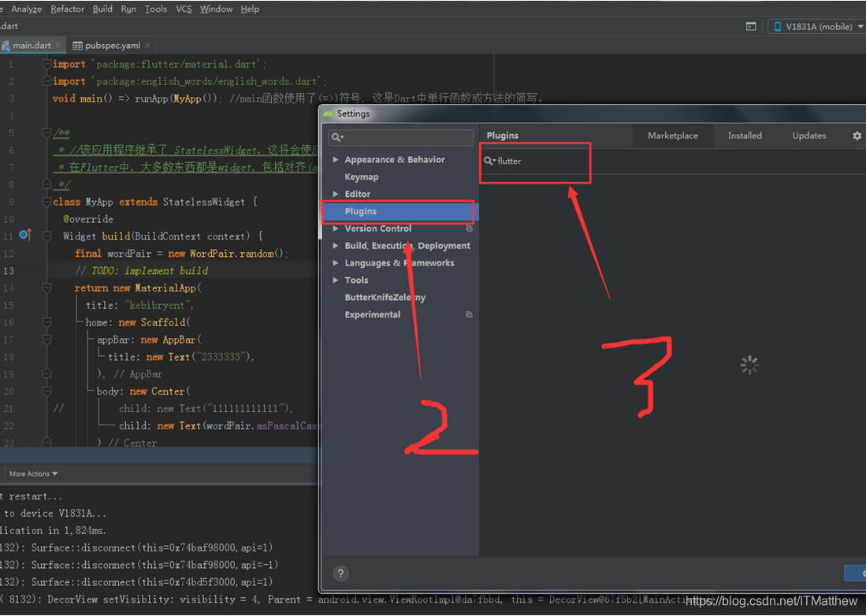
Task: Open the Tools menu
Action: [x=156, y=9]
